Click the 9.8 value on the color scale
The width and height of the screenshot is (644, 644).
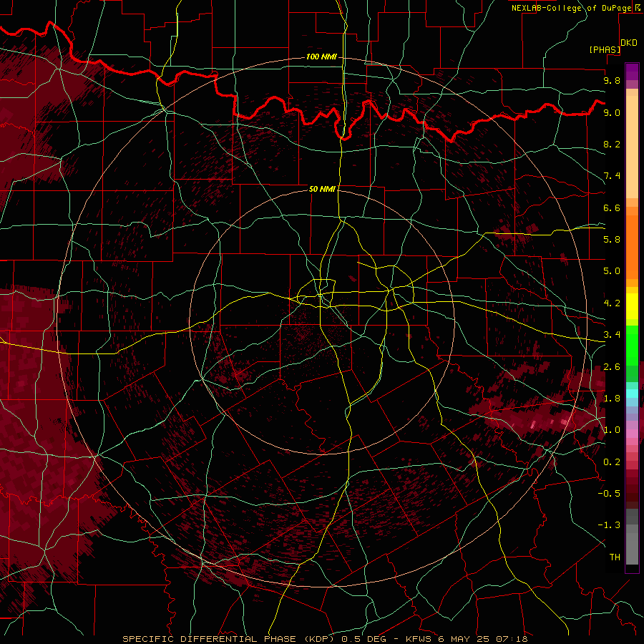pos(612,80)
